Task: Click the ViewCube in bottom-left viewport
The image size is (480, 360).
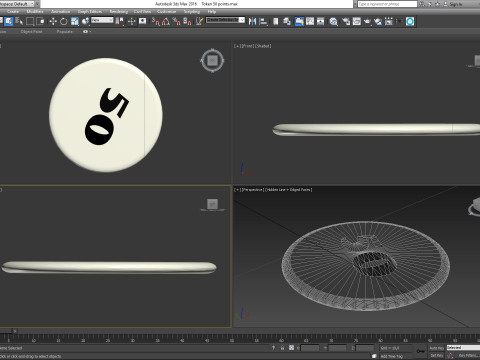Action: click(x=212, y=204)
